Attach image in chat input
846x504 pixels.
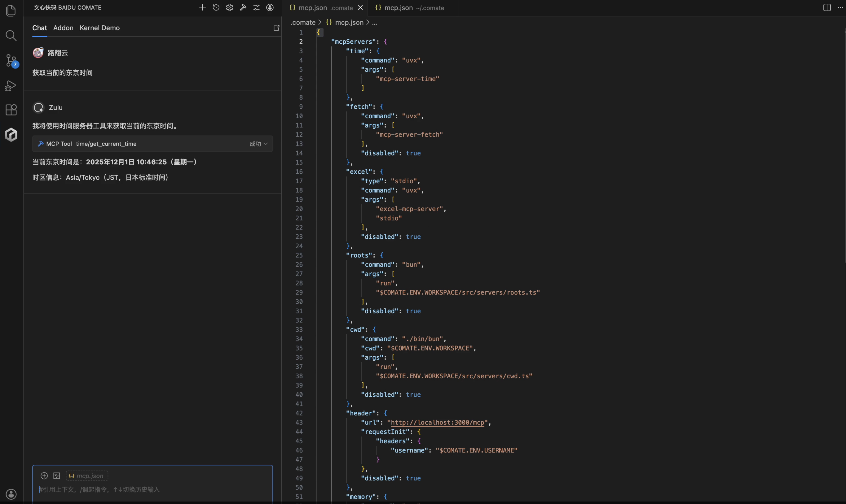57,476
